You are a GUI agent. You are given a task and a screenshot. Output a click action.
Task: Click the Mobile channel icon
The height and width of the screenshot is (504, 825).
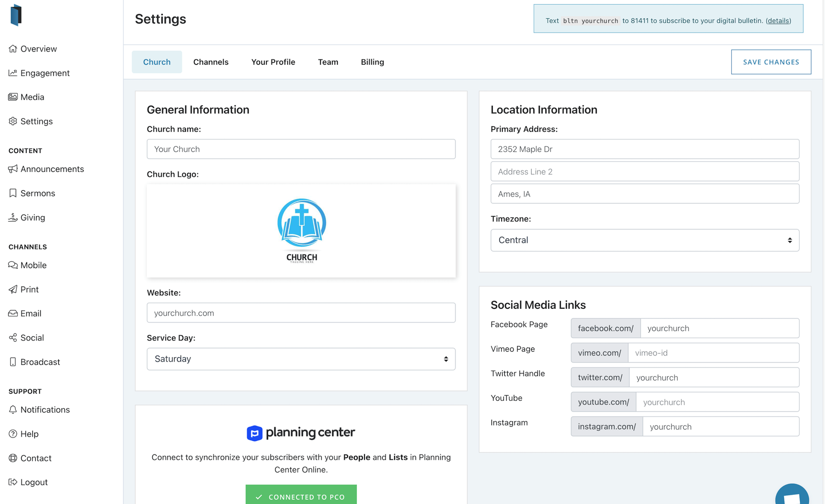tap(13, 265)
